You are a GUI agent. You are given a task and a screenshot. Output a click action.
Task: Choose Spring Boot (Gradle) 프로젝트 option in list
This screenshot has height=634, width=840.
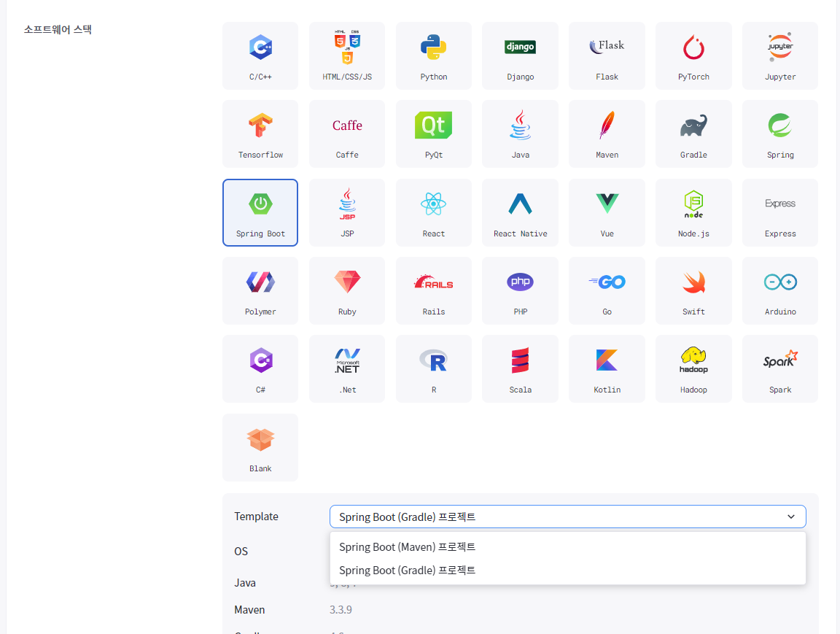click(568, 571)
